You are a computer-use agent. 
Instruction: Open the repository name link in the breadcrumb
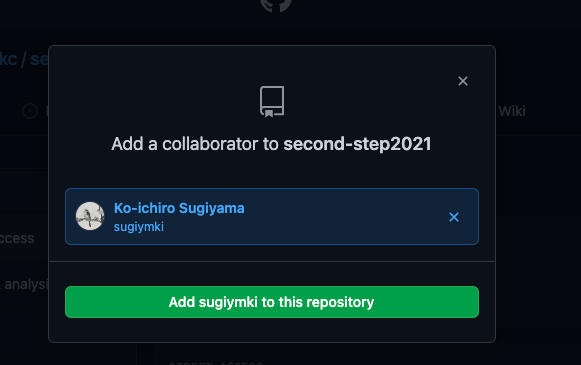tap(39, 59)
